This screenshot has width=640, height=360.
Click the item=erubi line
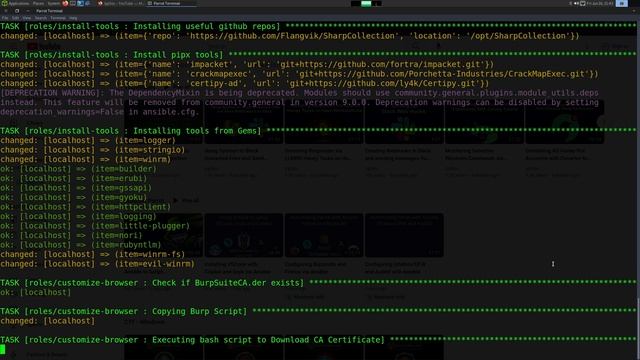pos(73,178)
